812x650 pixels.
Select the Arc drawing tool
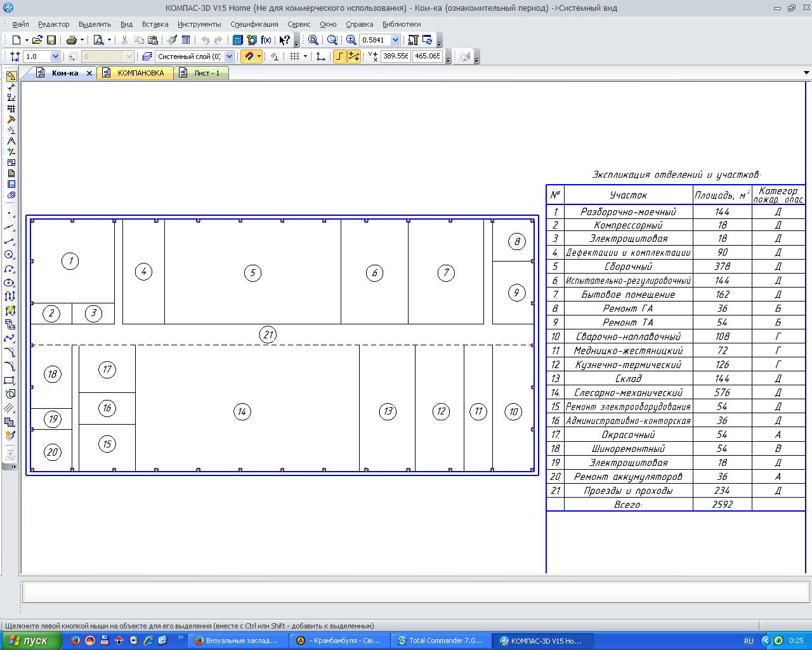point(10,269)
